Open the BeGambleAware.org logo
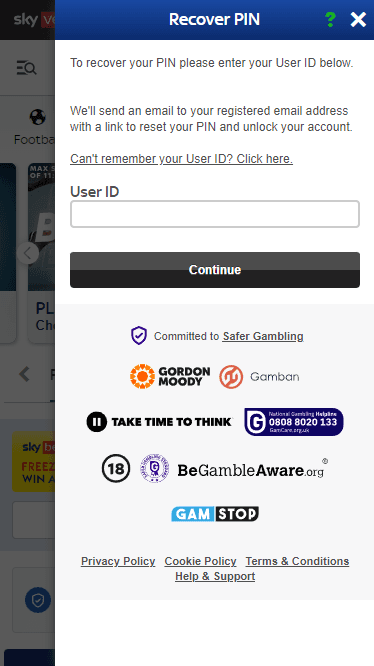 (x=253, y=470)
